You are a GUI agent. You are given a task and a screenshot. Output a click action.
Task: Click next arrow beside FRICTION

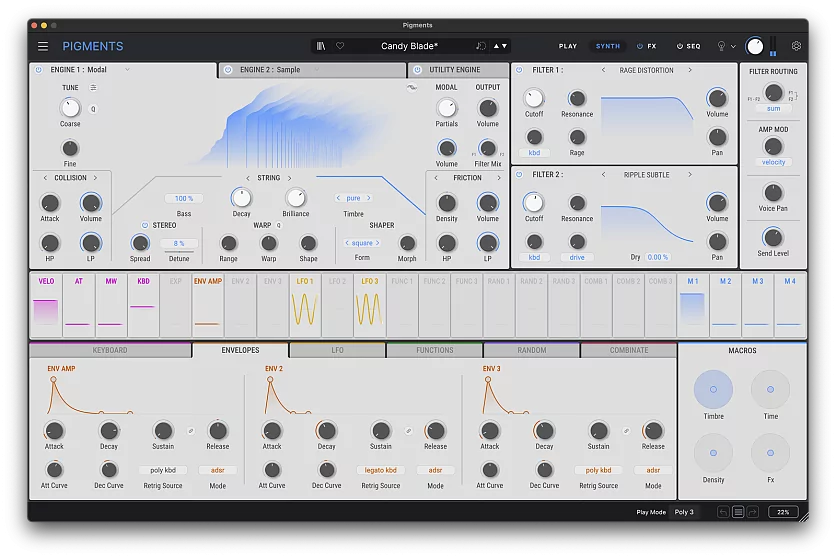499,178
